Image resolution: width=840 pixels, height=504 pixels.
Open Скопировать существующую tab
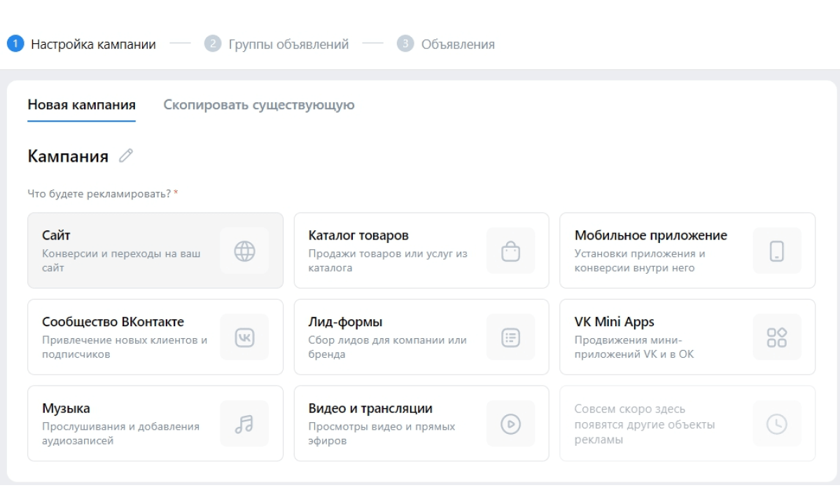259,105
